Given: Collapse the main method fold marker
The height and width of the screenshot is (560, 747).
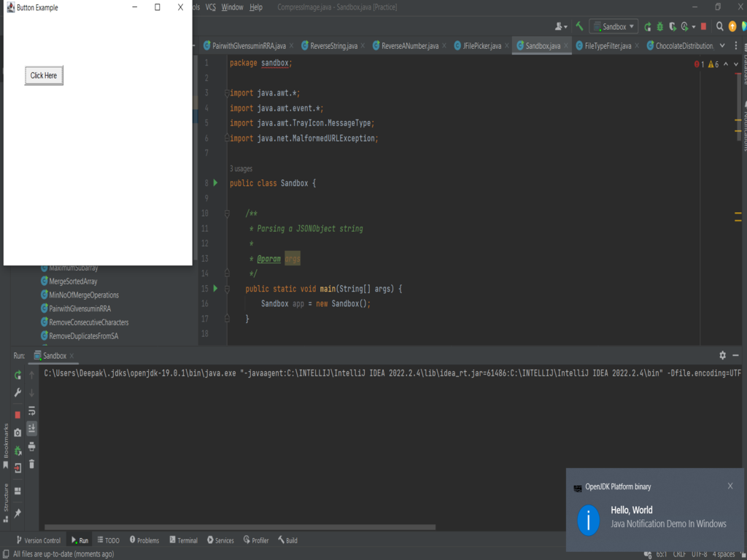Looking at the screenshot, I should pos(228,289).
